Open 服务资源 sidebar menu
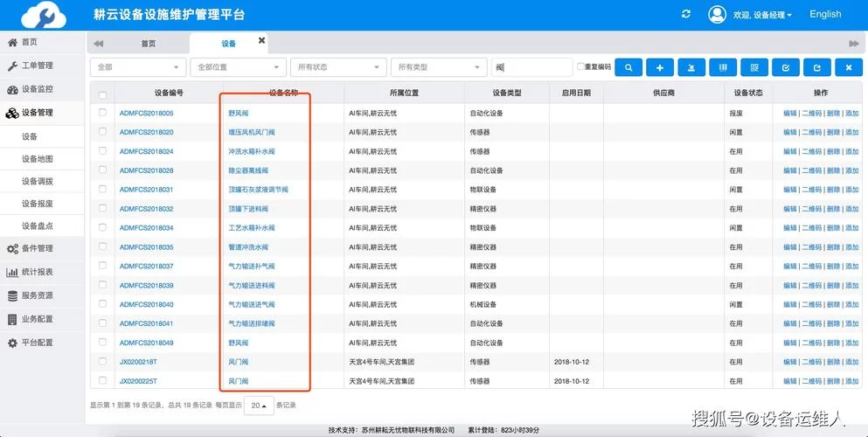This screenshot has width=868, height=437. (42, 295)
